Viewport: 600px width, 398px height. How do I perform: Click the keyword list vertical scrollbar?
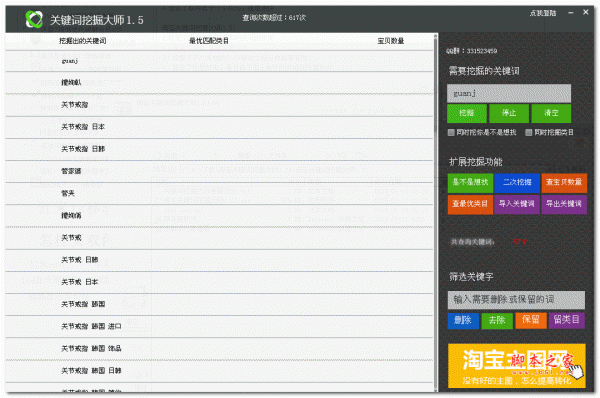[x=435, y=212]
